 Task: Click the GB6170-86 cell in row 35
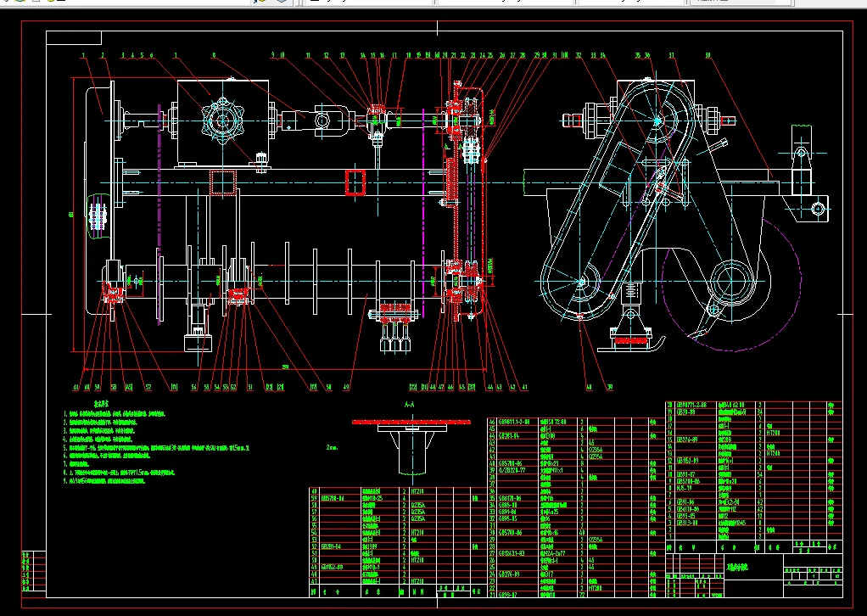[x=511, y=498]
